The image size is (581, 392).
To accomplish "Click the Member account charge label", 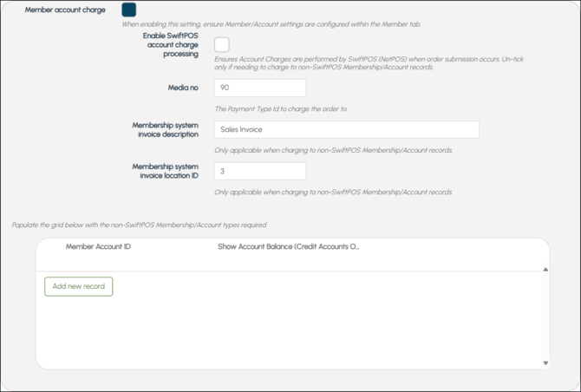I will 65,10.
